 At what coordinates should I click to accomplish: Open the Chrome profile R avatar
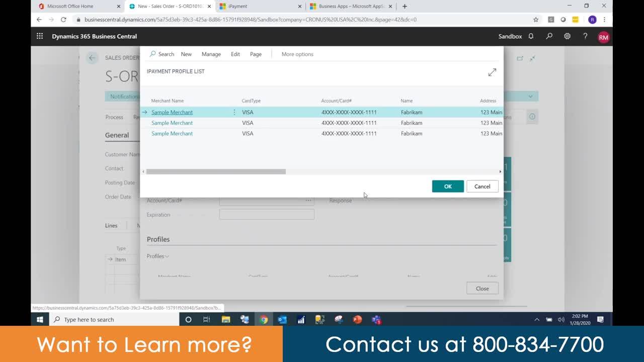[592, 20]
